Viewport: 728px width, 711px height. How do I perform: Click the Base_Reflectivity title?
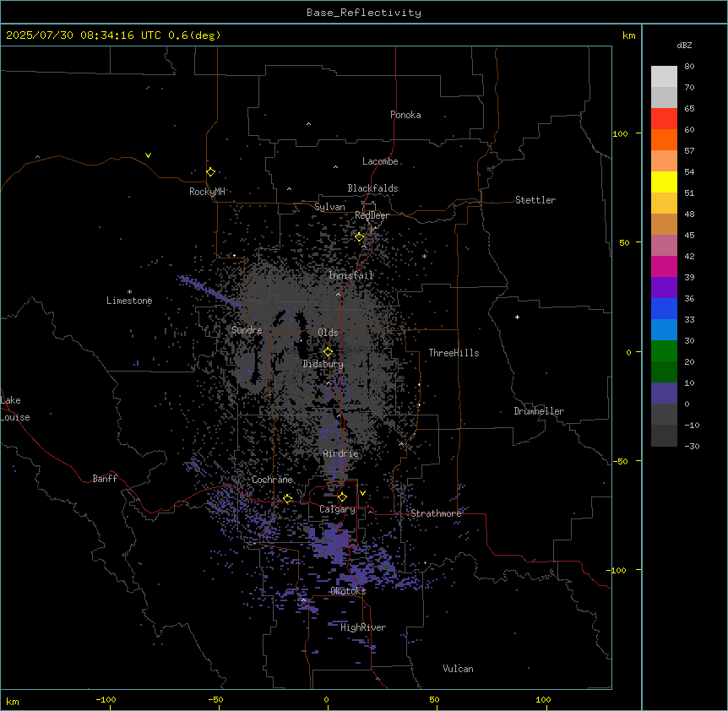(x=364, y=13)
